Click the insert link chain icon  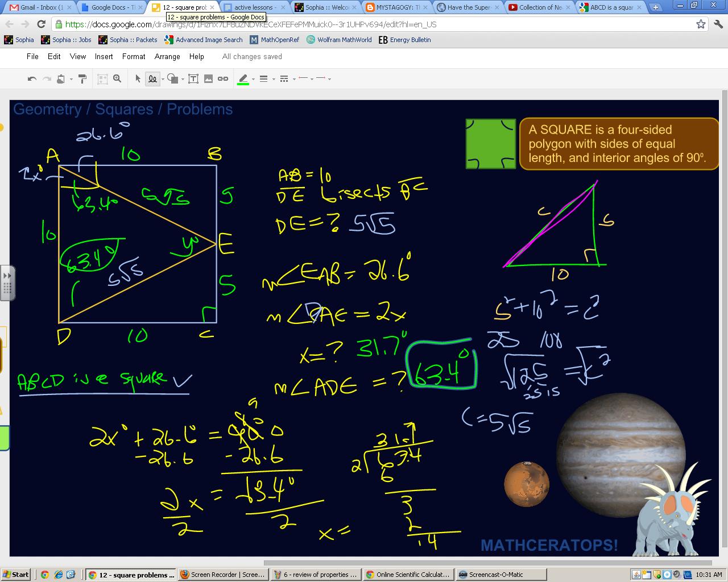point(223,79)
